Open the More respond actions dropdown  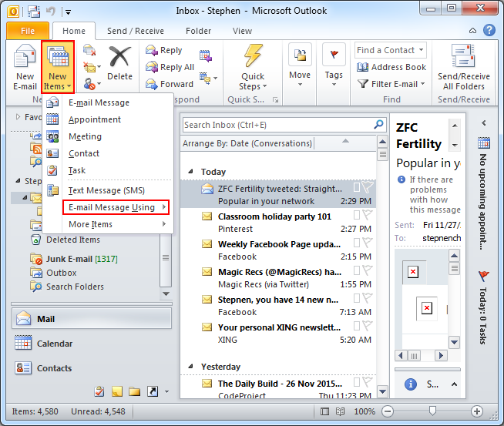(208, 78)
